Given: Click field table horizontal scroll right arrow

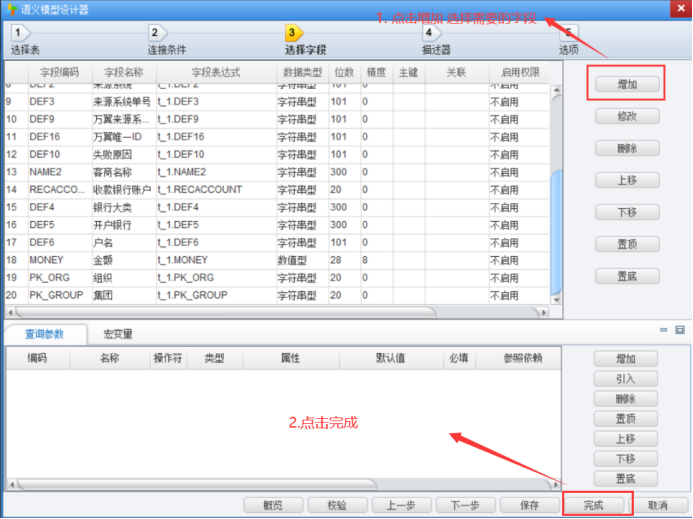Looking at the screenshot, I should [x=544, y=313].
